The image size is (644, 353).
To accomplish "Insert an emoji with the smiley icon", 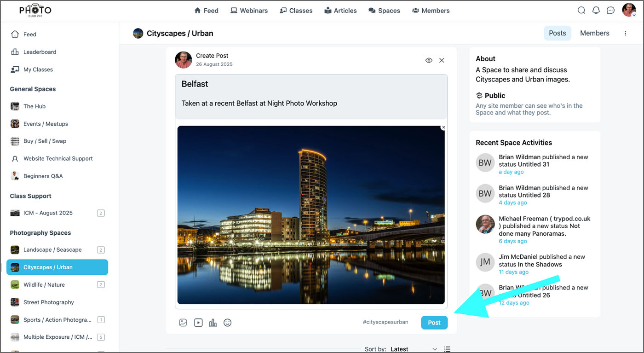I will pyautogui.click(x=227, y=323).
